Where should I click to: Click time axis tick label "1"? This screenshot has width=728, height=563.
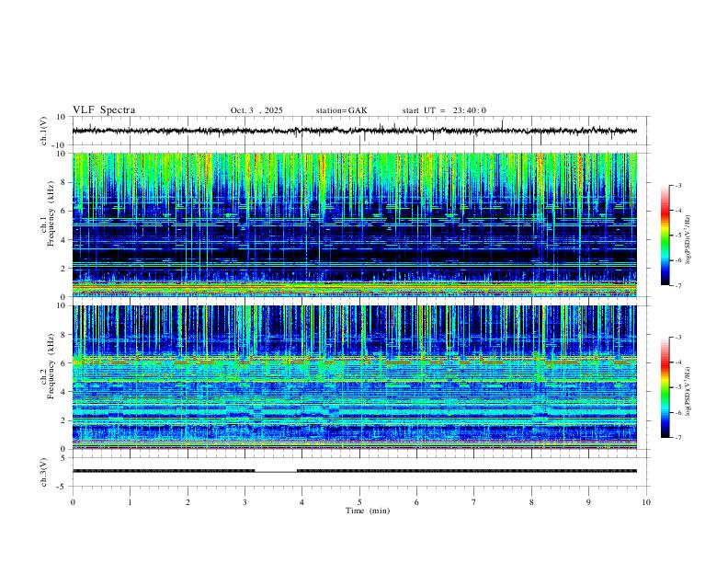[131, 502]
